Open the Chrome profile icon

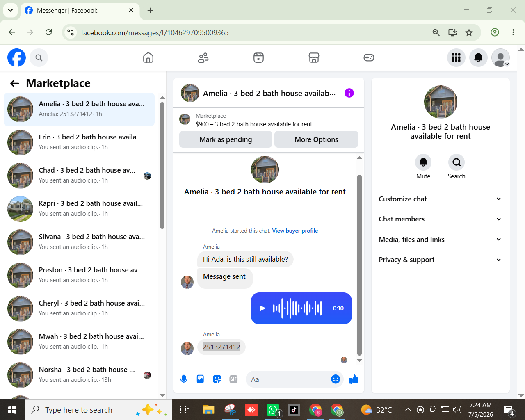(x=495, y=32)
